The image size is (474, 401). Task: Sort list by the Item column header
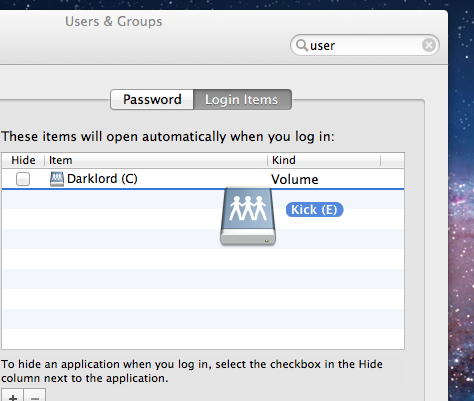tap(156, 160)
